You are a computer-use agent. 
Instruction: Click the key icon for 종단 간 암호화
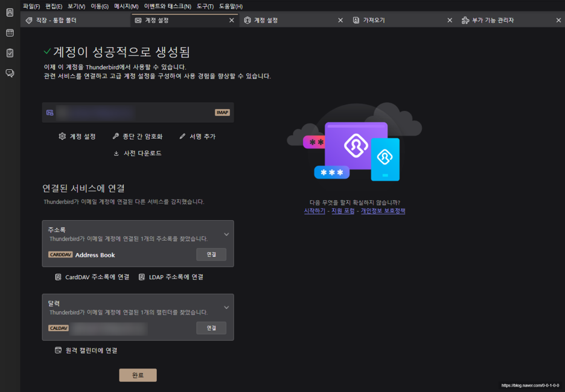[116, 136]
